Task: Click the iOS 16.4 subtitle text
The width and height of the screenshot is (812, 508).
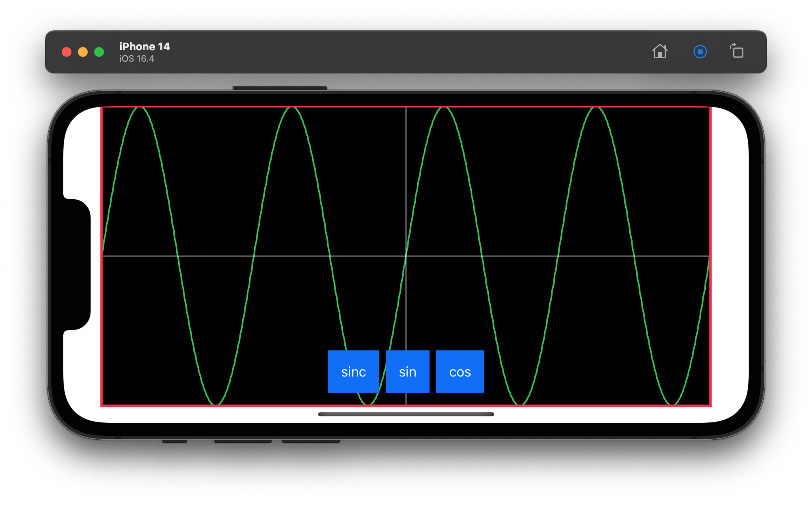Action: pos(137,59)
